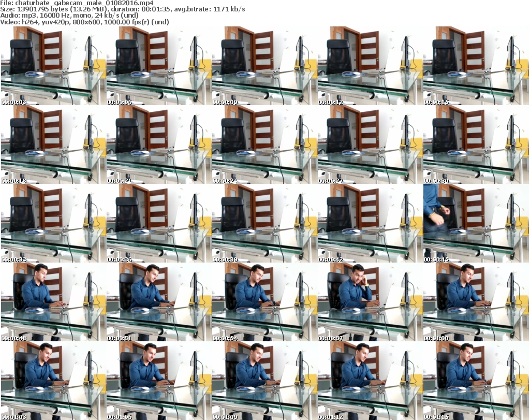Open the last frame at 00:01:15

pos(476,382)
